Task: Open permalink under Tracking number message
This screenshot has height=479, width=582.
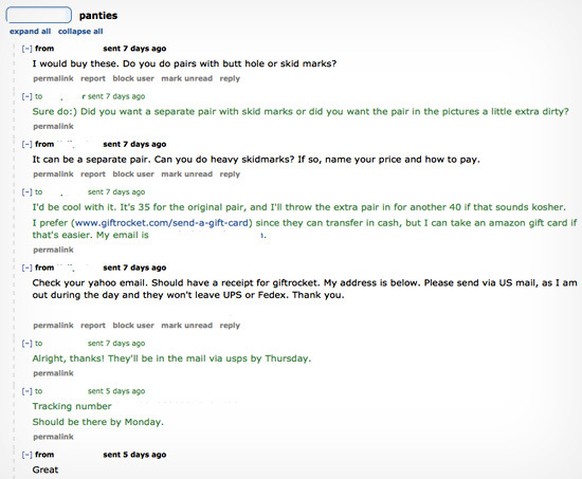Action: coord(53,437)
